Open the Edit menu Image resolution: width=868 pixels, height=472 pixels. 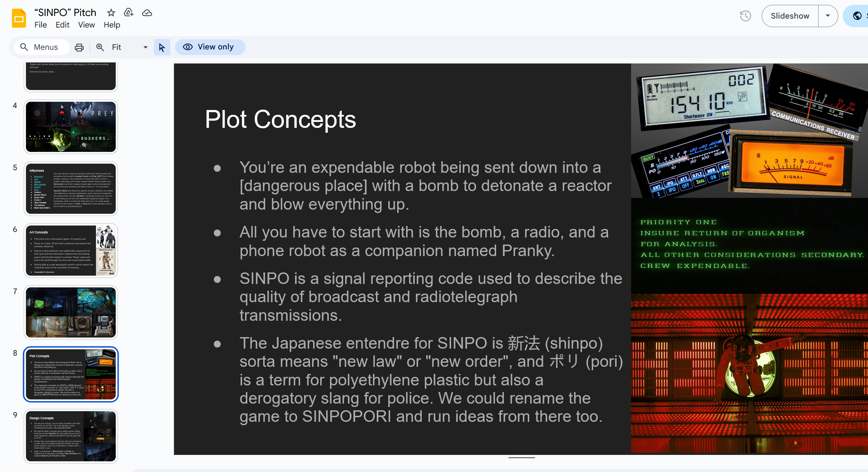pyautogui.click(x=62, y=25)
